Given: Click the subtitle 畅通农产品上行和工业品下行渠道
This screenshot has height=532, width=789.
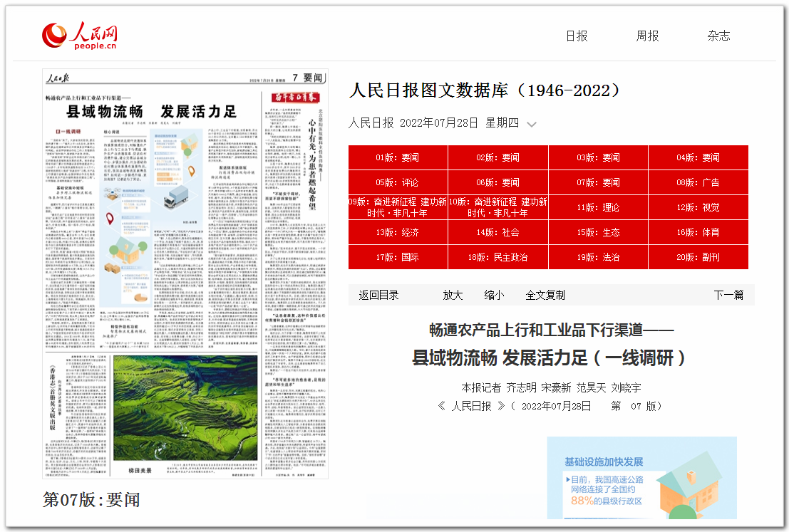Looking at the screenshot, I should coord(552,330).
